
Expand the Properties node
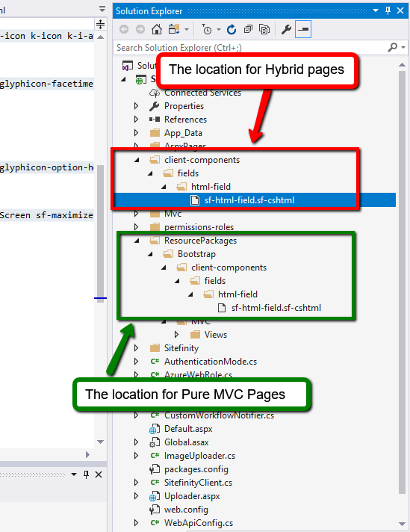click(137, 106)
